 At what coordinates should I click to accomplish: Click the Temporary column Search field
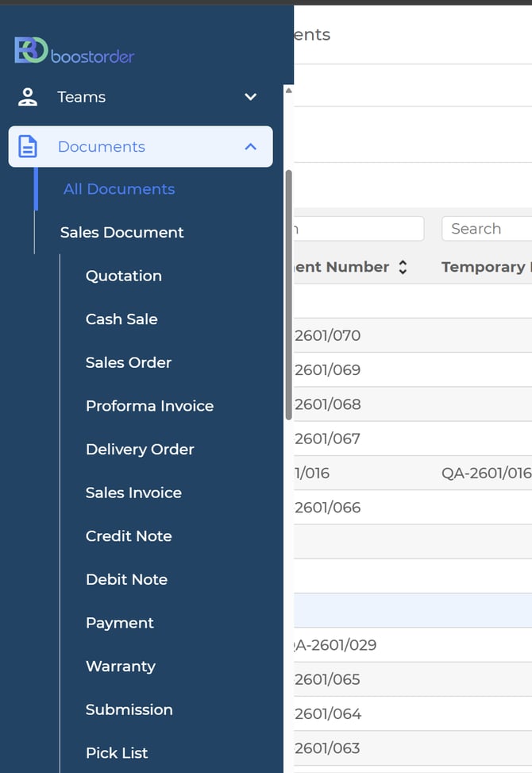pyautogui.click(x=486, y=229)
